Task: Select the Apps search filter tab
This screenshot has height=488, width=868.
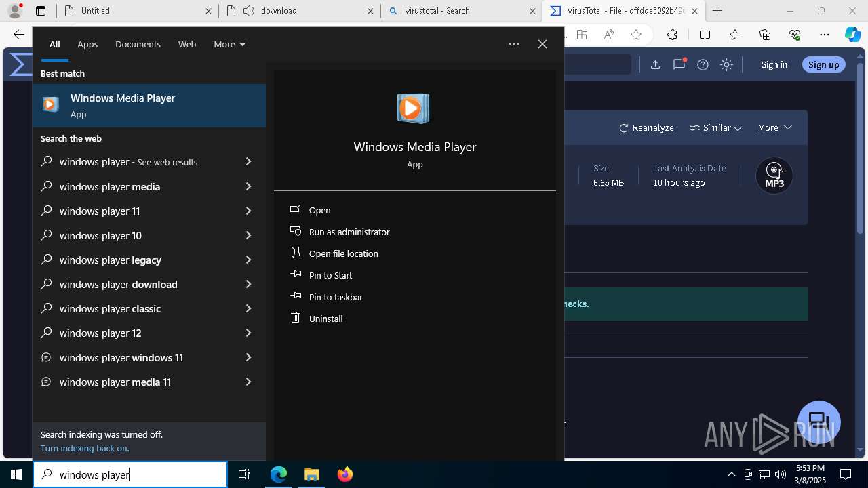Action: (x=87, y=44)
